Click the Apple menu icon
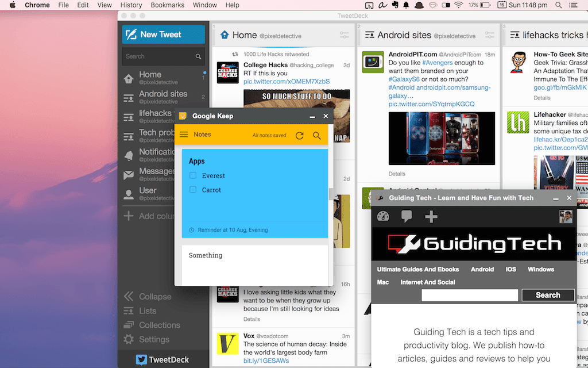The image size is (588, 368). coord(13,5)
